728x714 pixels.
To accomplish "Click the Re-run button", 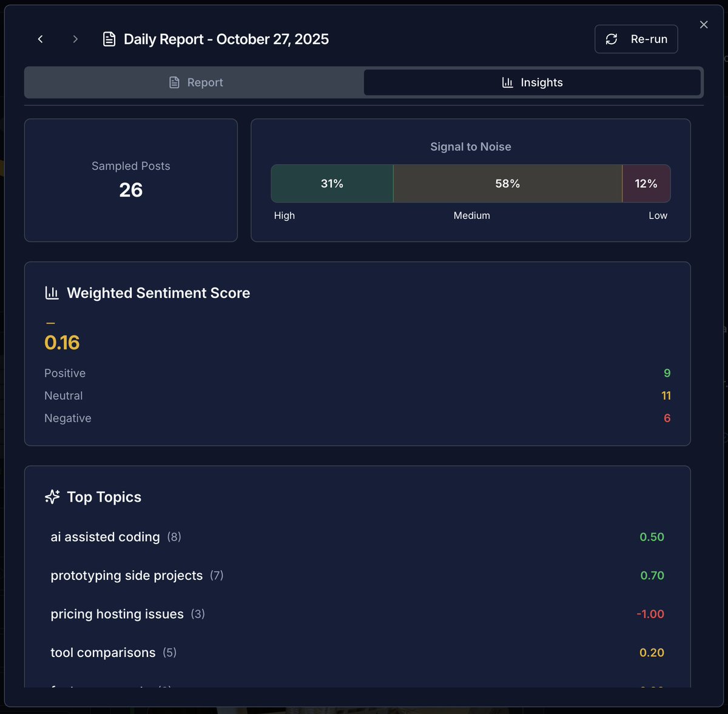I will tap(636, 39).
